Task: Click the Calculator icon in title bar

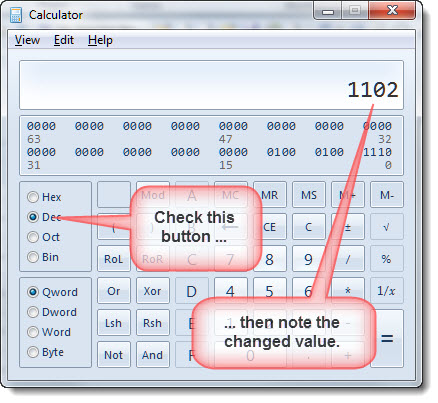Action: click(x=16, y=15)
